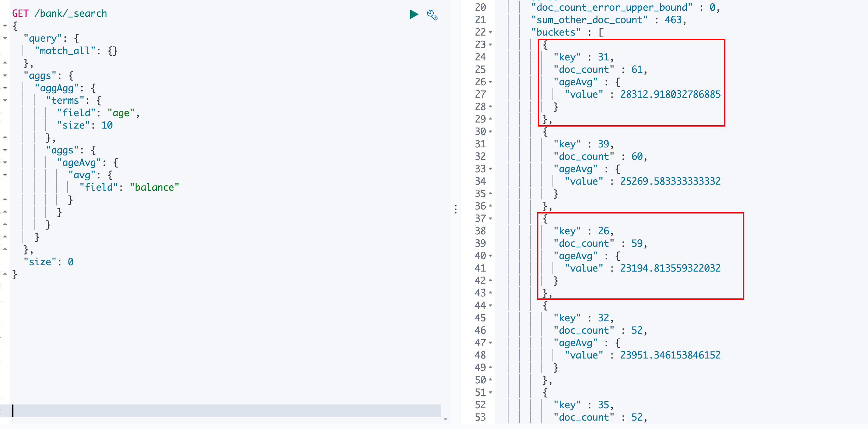
Task: Click the vertical divider handle between panes
Action: [x=456, y=209]
